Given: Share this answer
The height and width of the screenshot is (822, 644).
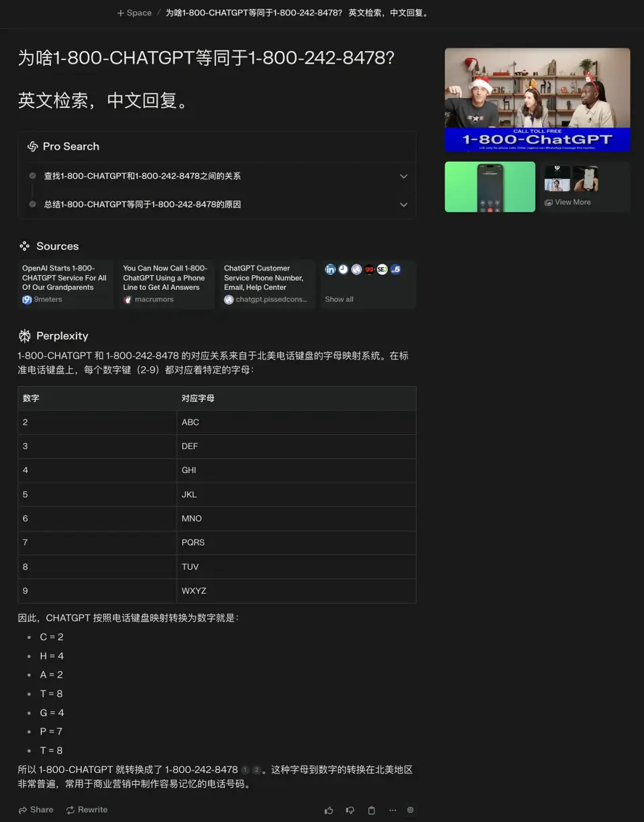Looking at the screenshot, I should tap(36, 810).
